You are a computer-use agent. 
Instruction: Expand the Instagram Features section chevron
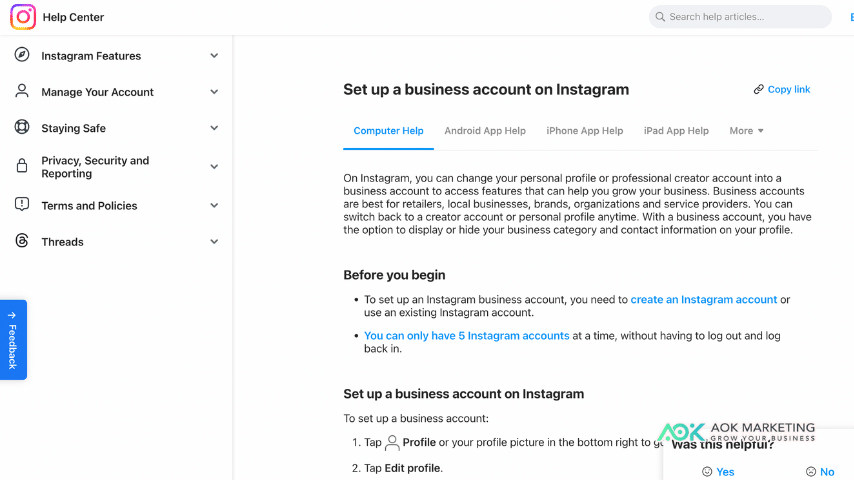coord(214,56)
